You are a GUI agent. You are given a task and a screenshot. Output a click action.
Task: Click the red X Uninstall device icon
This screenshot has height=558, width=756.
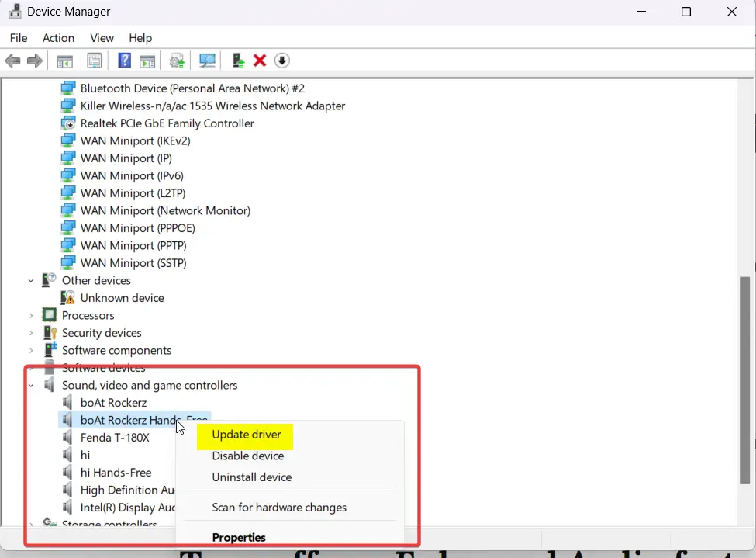tap(260, 61)
